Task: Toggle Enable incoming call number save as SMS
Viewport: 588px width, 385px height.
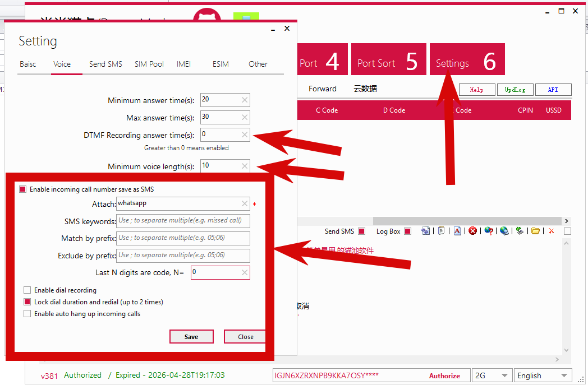Action: [x=23, y=189]
